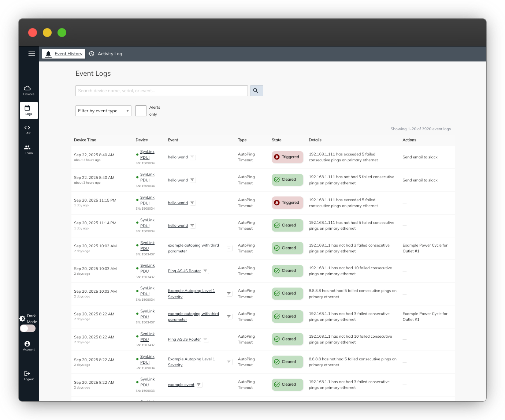The width and height of the screenshot is (505, 420).
Task: Click the search device name field
Action: [x=161, y=91]
